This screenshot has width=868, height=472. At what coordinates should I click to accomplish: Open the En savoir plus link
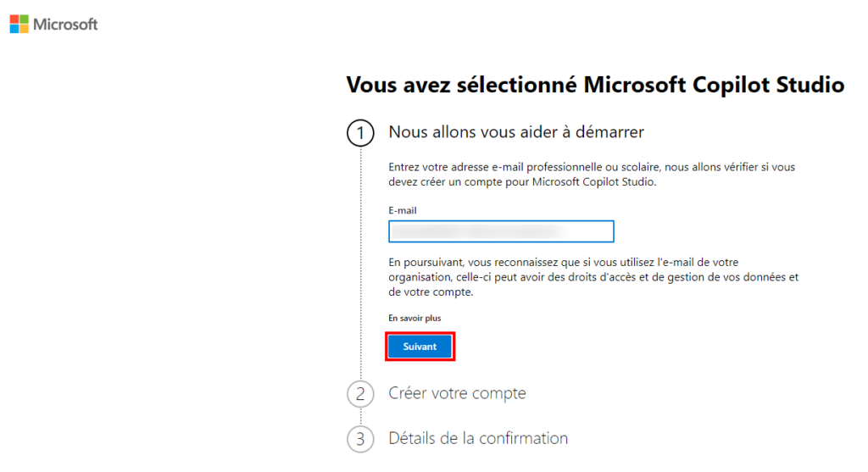click(x=415, y=318)
